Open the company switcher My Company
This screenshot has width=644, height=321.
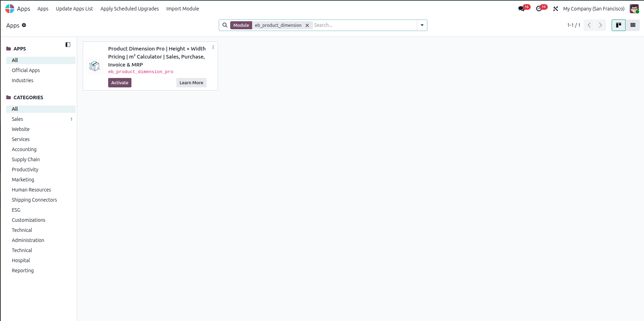pyautogui.click(x=594, y=9)
